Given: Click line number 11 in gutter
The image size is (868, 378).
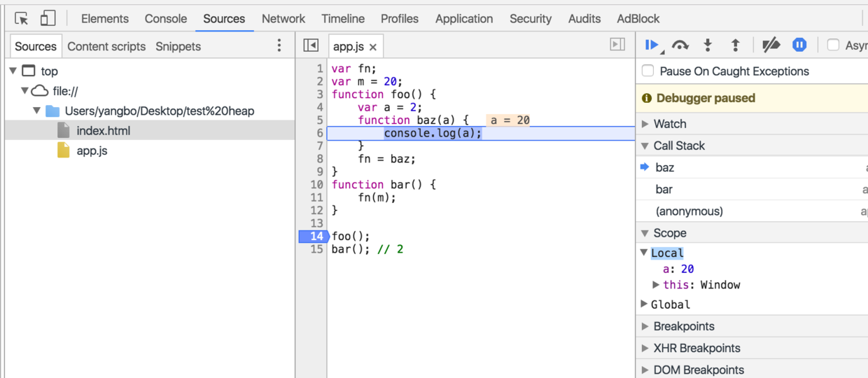Looking at the screenshot, I should coord(316,197).
